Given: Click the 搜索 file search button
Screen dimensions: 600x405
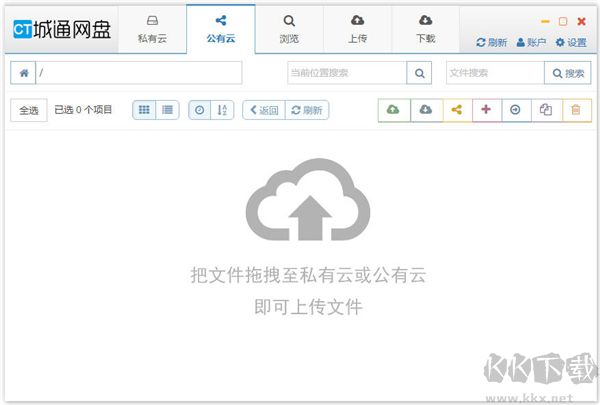Looking at the screenshot, I should 567,73.
